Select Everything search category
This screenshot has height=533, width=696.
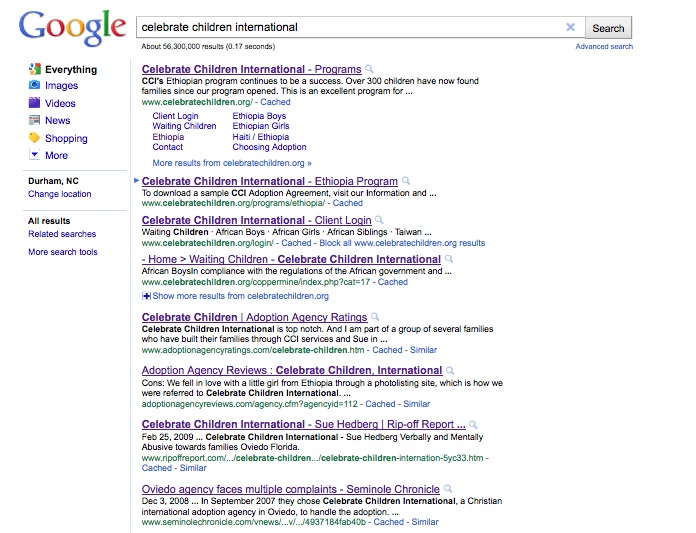[x=71, y=70]
